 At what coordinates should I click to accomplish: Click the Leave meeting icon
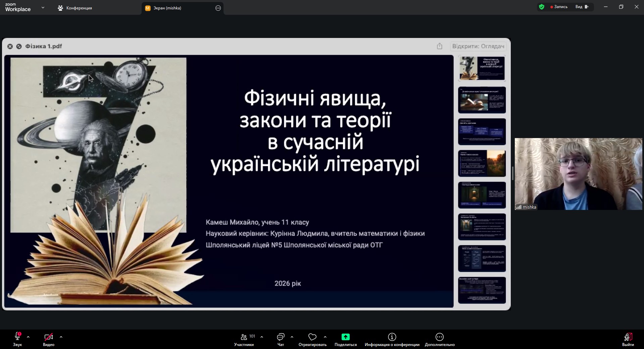click(628, 337)
